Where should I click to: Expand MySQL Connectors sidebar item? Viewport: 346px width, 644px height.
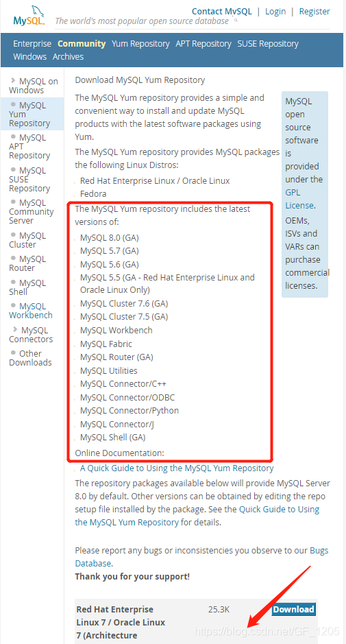coord(31,334)
